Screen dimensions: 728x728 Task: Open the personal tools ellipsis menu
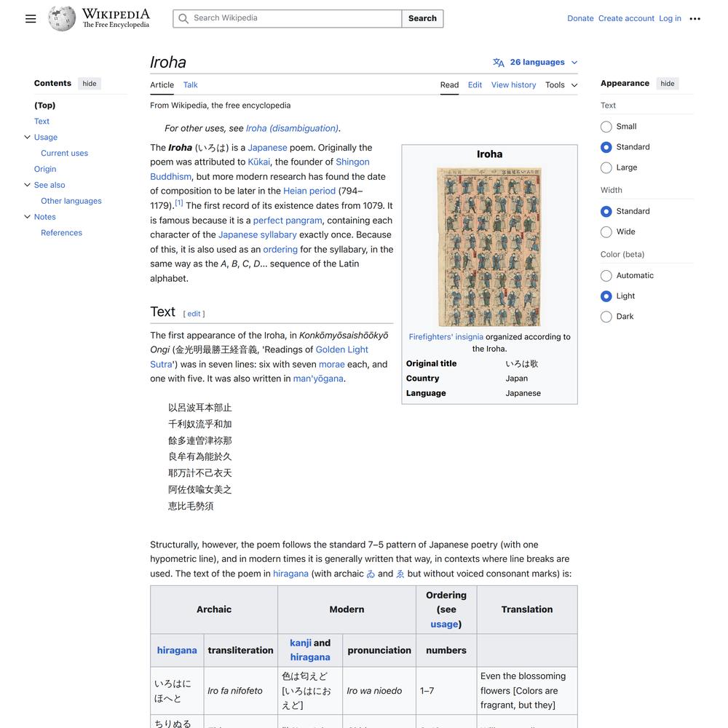coord(695,19)
